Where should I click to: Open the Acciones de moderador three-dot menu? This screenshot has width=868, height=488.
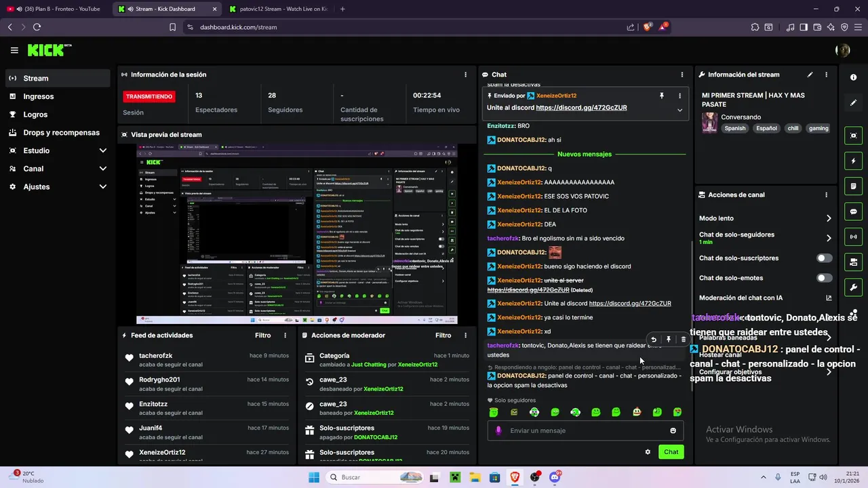(x=465, y=335)
